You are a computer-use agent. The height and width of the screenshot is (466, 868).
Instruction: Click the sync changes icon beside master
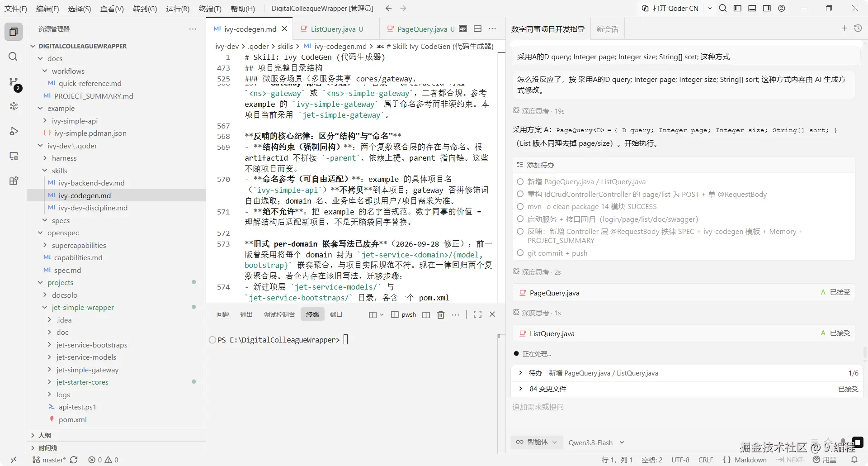click(x=74, y=460)
